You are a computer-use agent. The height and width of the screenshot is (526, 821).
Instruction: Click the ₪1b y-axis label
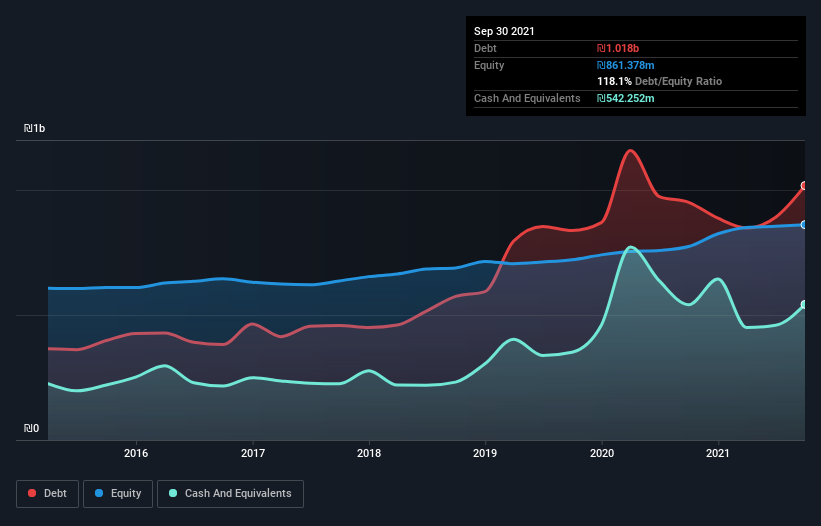pos(35,128)
